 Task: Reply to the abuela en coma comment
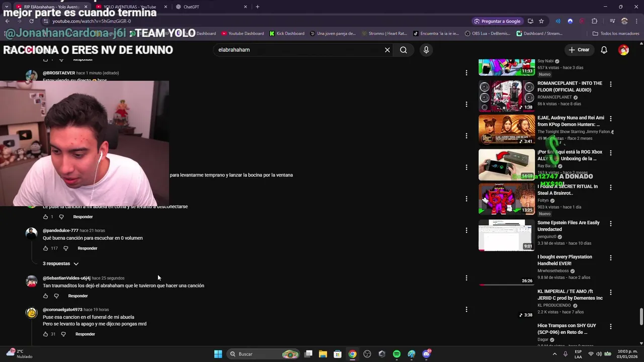[x=83, y=217]
